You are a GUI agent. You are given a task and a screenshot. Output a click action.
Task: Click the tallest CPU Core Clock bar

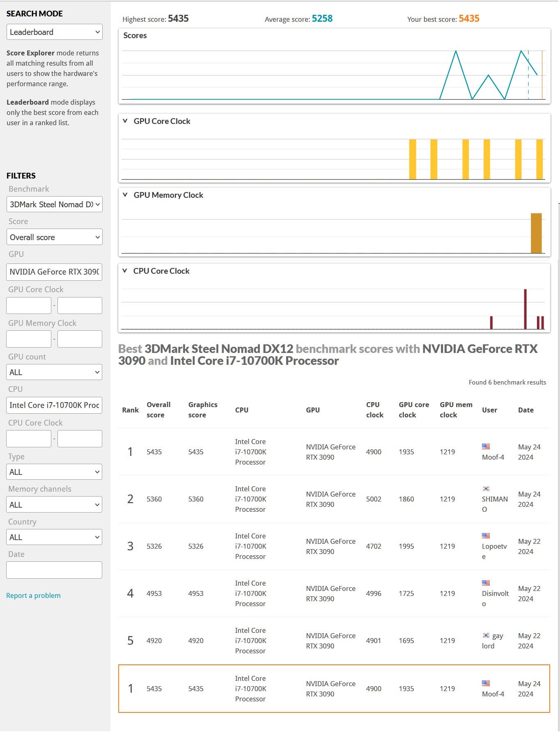click(x=525, y=309)
